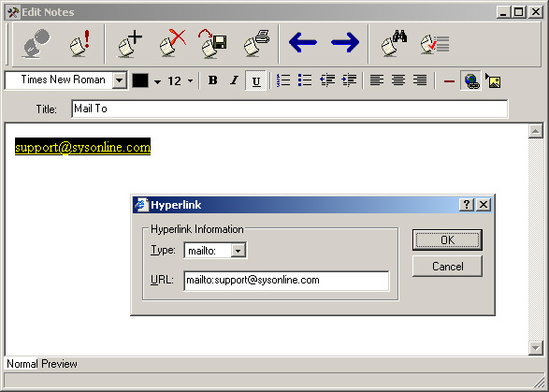Screen dimensions: 549x392
Task: Go to next note with right arrow
Action: 345,42
